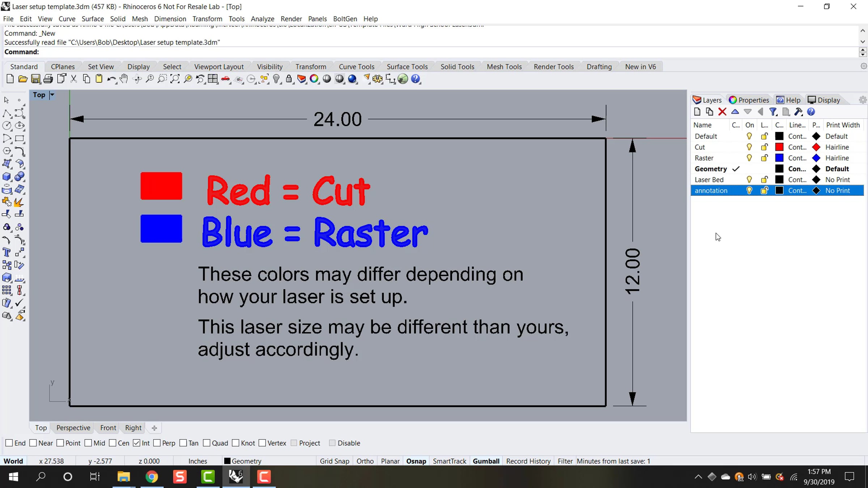Open the Cont... linetype of the Cut layer
The image size is (868, 488).
[x=797, y=147]
